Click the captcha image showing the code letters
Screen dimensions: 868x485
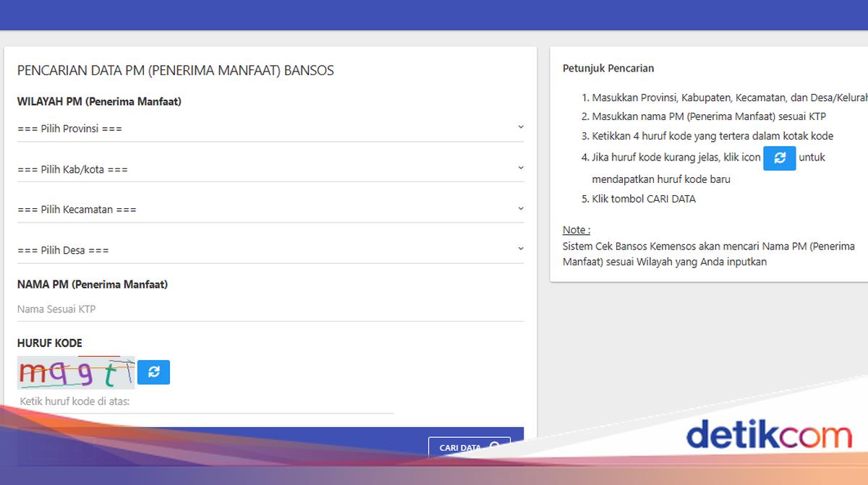[x=75, y=372]
